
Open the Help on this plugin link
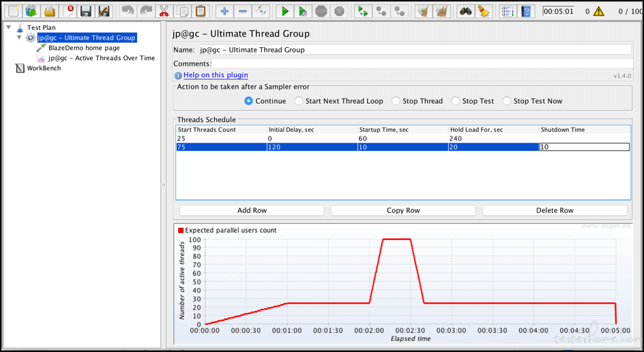216,75
